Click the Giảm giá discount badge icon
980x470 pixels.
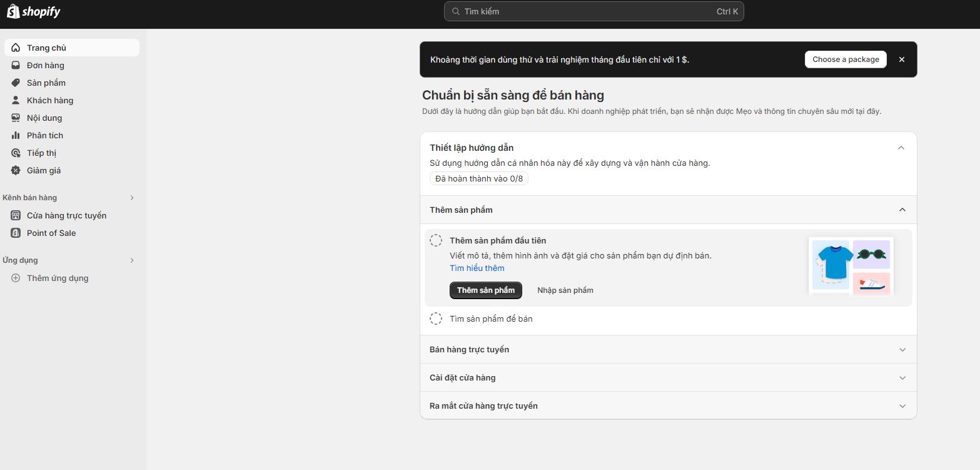pyautogui.click(x=16, y=170)
